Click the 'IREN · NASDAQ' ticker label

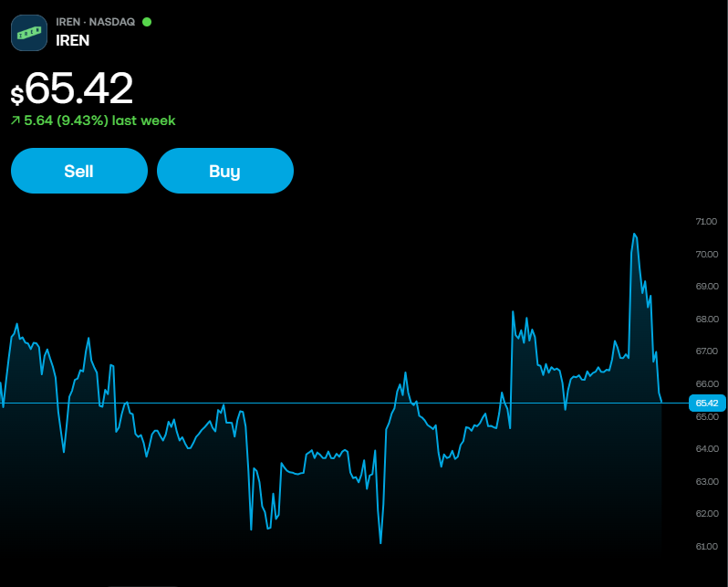coord(95,22)
